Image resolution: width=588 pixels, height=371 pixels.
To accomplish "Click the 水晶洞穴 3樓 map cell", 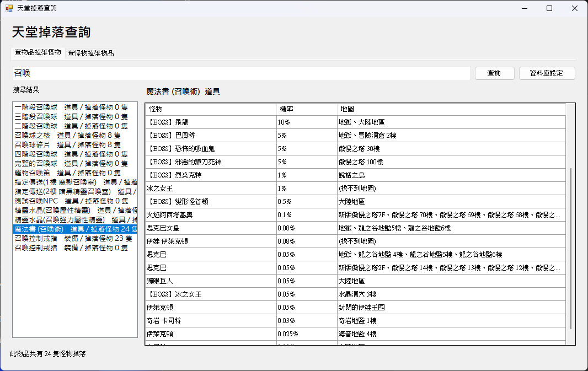I will 451,294.
